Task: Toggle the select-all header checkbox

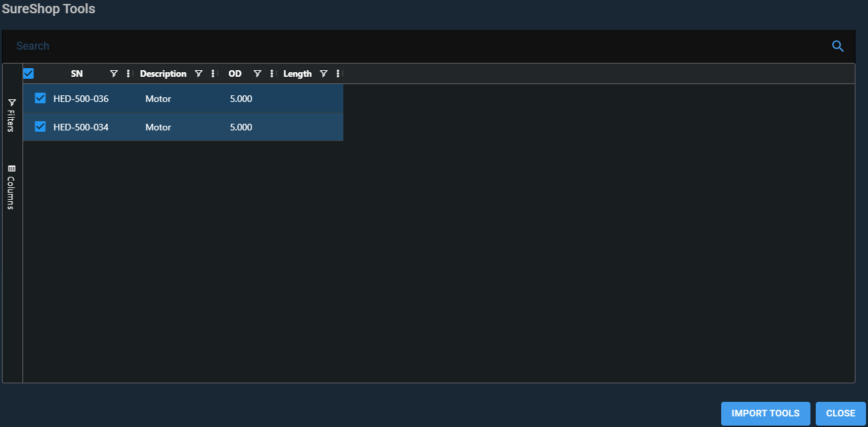Action: coord(28,73)
